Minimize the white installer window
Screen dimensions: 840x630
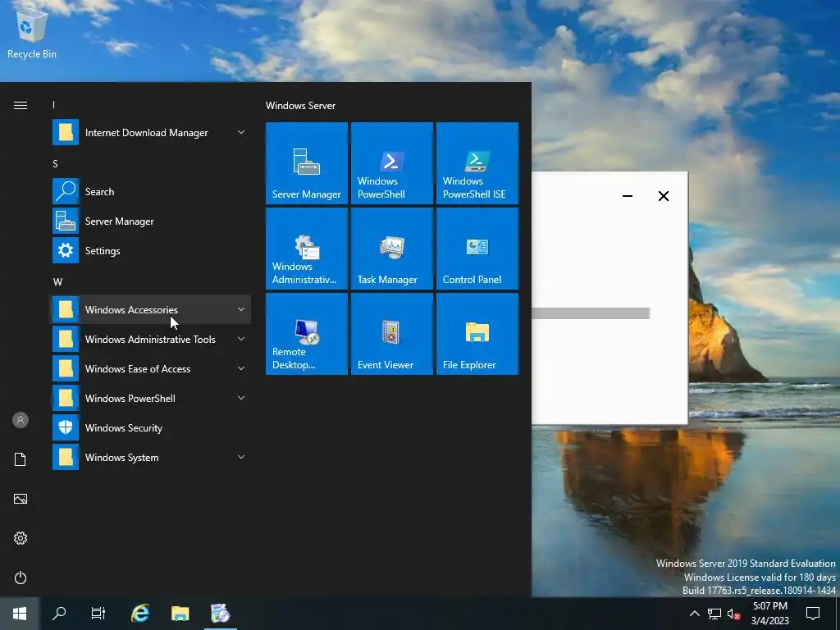point(628,196)
